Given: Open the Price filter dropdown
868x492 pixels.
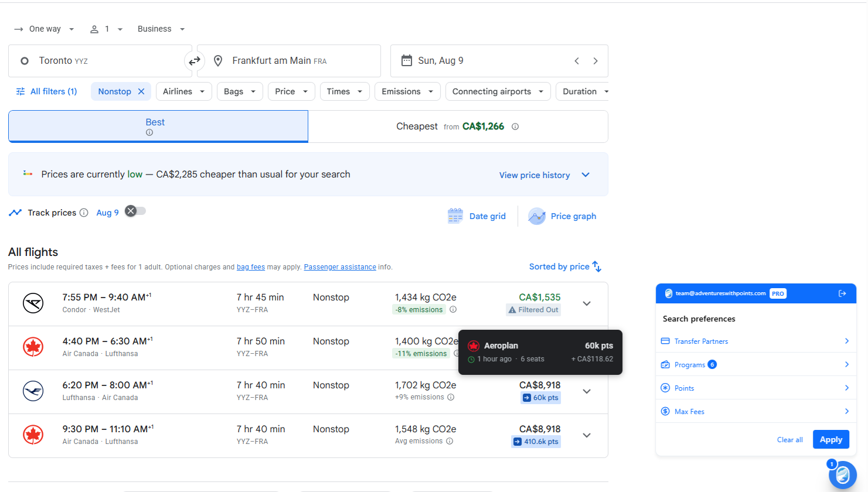Looking at the screenshot, I should point(291,91).
